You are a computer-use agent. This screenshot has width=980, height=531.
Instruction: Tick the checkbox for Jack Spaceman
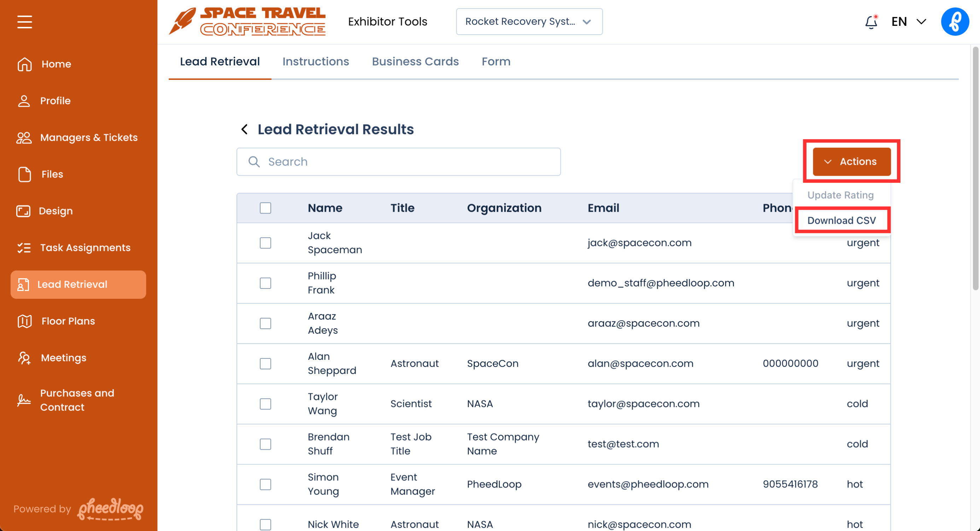tap(265, 243)
